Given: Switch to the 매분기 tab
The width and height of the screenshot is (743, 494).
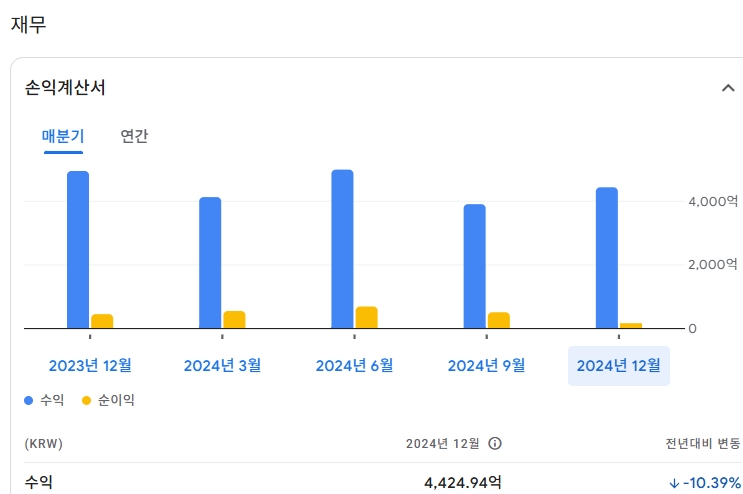Looking at the screenshot, I should [x=63, y=136].
